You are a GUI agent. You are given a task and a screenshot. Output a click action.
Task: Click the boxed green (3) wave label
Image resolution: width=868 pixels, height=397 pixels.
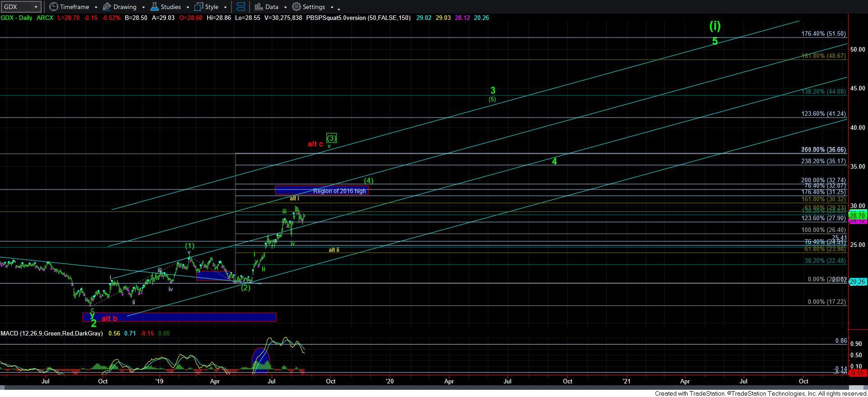point(331,138)
